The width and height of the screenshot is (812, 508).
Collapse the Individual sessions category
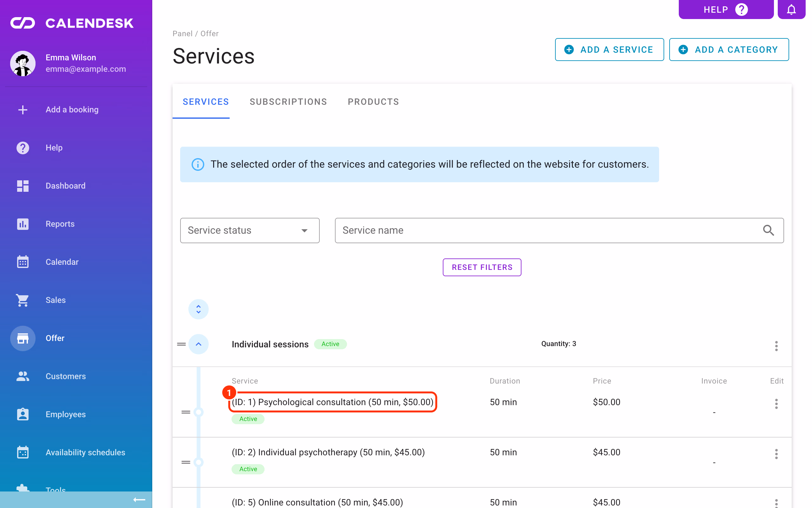pyautogui.click(x=198, y=344)
